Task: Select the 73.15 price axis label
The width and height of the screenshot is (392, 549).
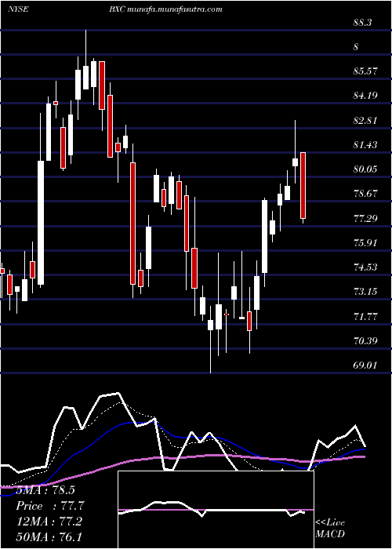Action: tap(365, 291)
